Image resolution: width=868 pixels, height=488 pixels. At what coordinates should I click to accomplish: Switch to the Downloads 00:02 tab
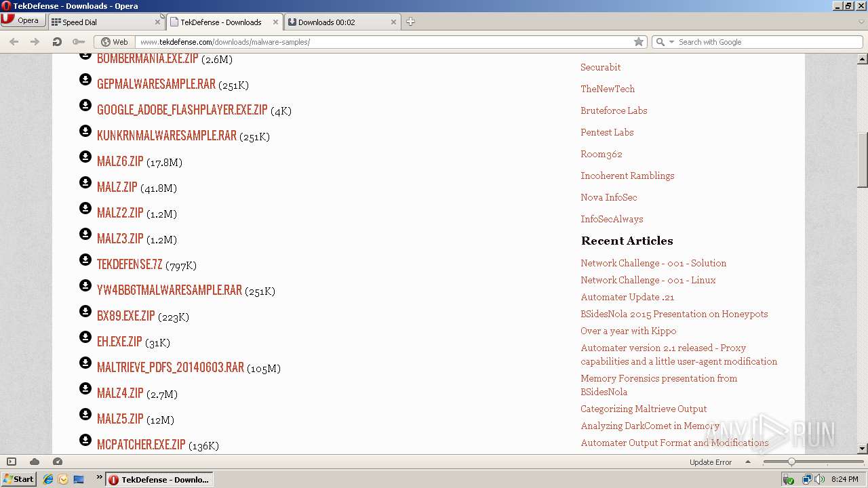342,22
